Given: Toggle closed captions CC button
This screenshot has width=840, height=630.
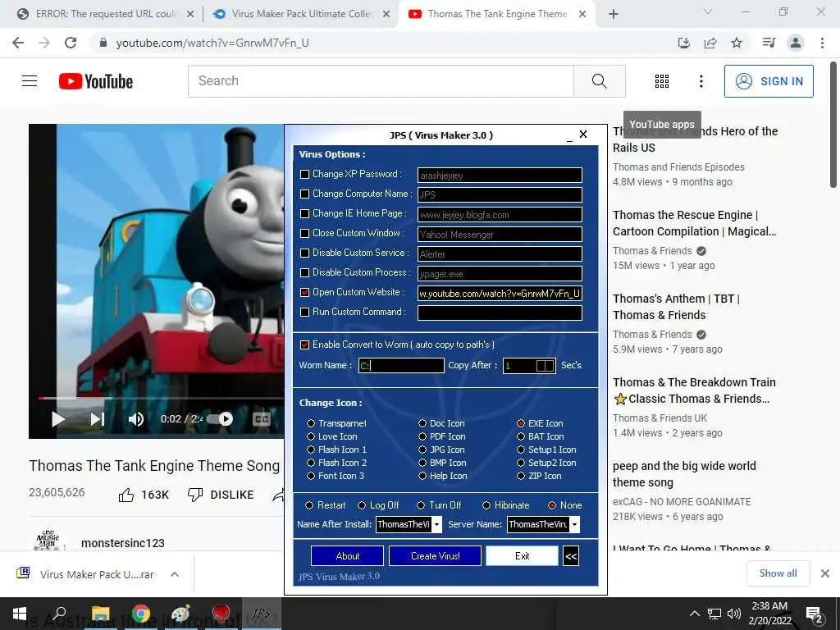Looking at the screenshot, I should pyautogui.click(x=262, y=419).
